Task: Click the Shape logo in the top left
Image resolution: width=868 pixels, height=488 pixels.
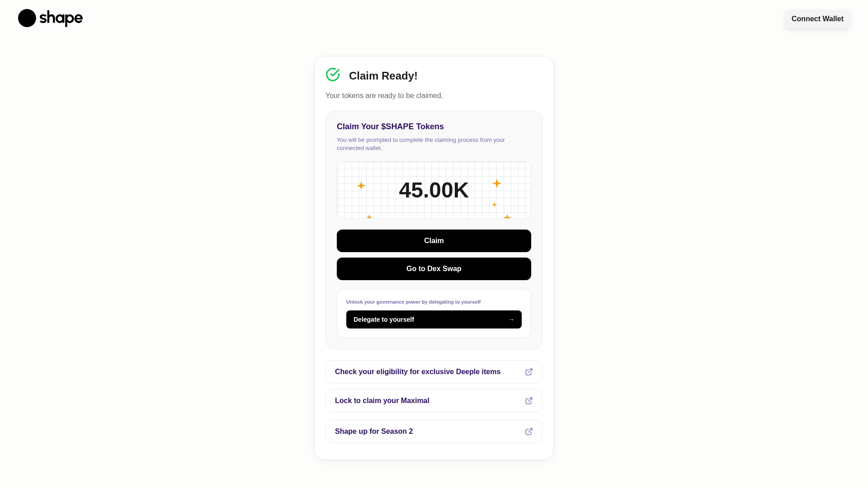Action: (50, 18)
